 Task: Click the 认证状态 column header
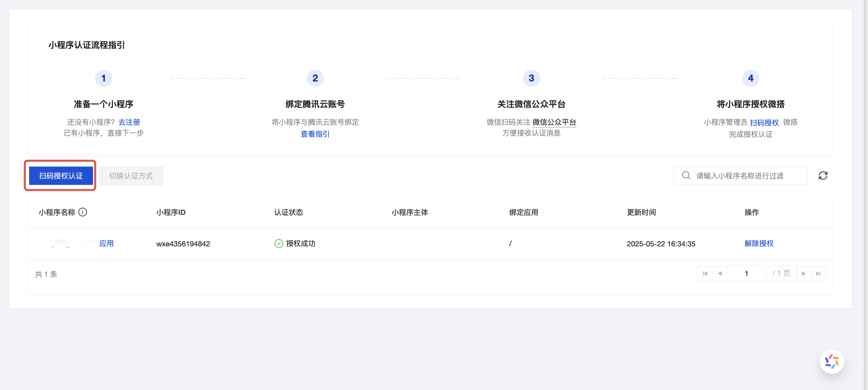pos(289,212)
